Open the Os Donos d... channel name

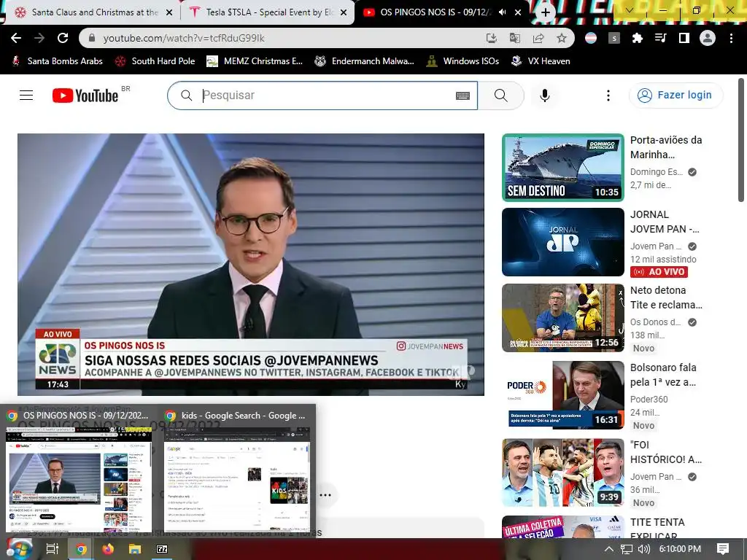[656, 322]
